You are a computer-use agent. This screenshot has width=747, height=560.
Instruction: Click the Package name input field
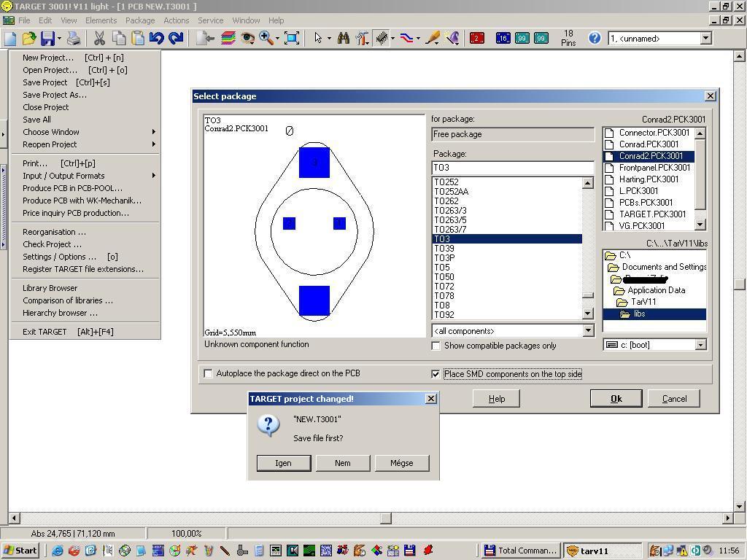click(x=513, y=168)
